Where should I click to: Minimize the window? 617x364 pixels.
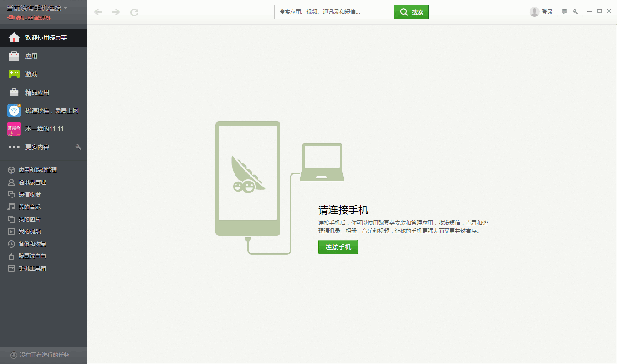tap(589, 11)
